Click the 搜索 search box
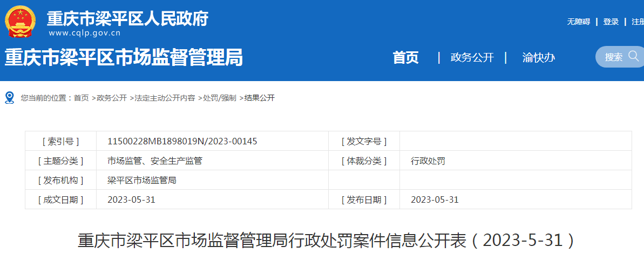The height and width of the screenshot is (253, 644). pyautogui.click(x=620, y=57)
